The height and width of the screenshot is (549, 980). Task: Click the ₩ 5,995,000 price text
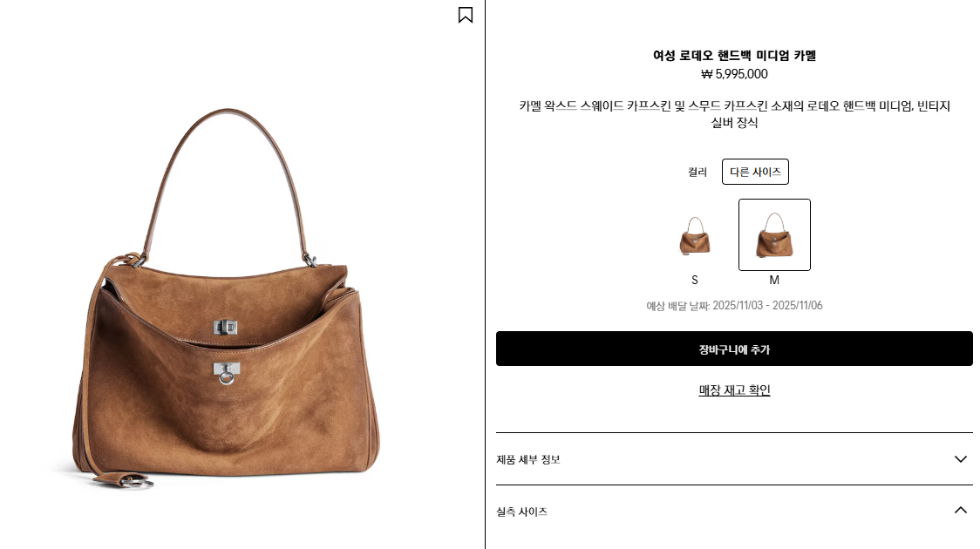point(734,74)
